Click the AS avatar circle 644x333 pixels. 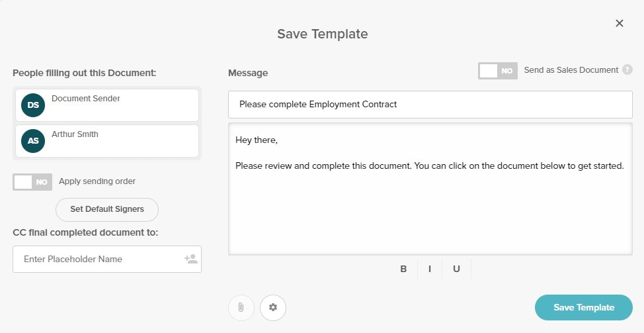coord(33,141)
